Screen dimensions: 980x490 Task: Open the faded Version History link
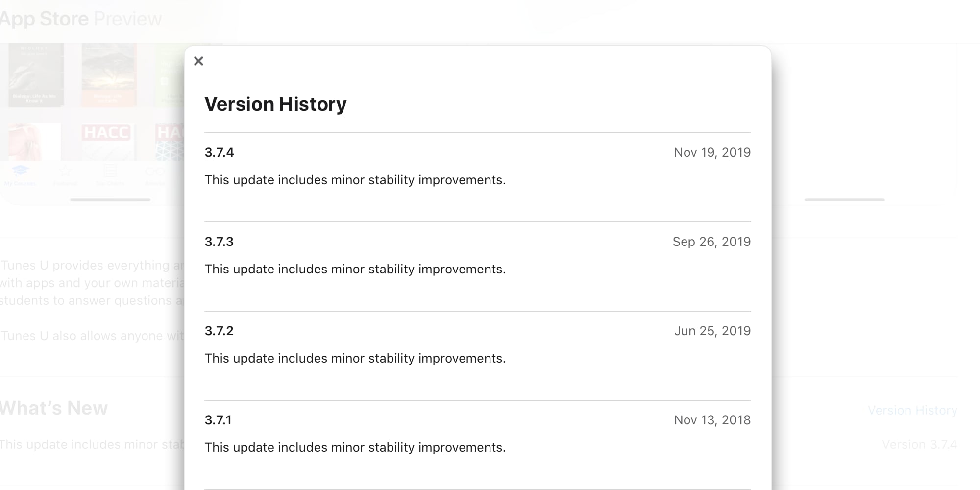[x=912, y=410]
